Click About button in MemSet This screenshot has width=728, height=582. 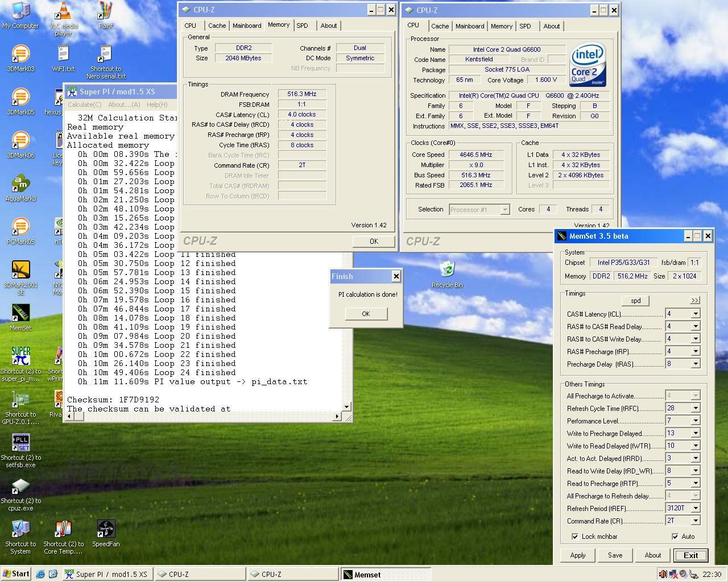[652, 555]
